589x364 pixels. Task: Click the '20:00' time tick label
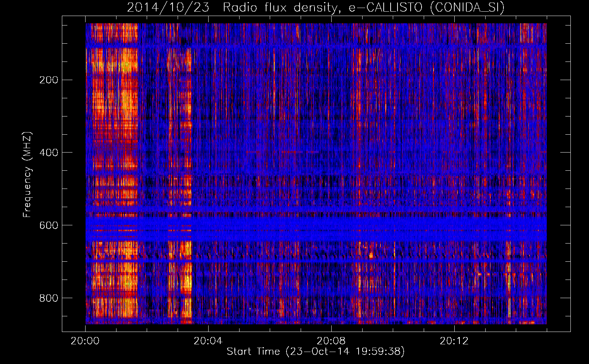[85, 341]
